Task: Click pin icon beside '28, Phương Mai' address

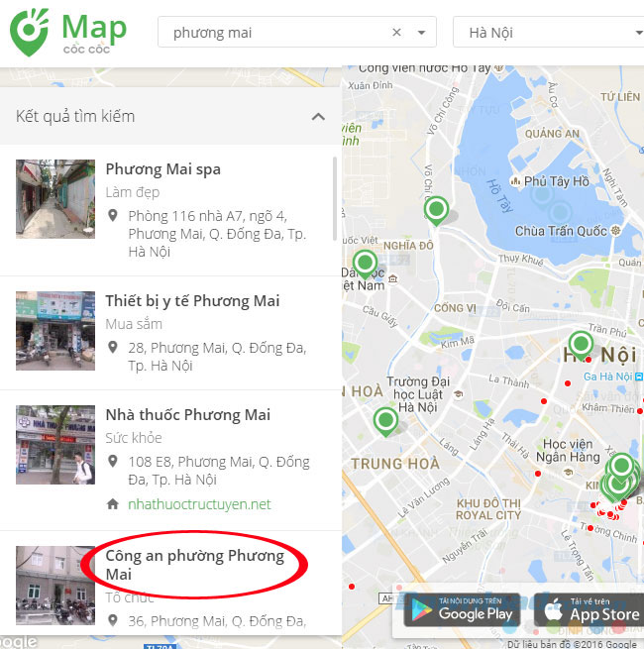Action: point(113,347)
